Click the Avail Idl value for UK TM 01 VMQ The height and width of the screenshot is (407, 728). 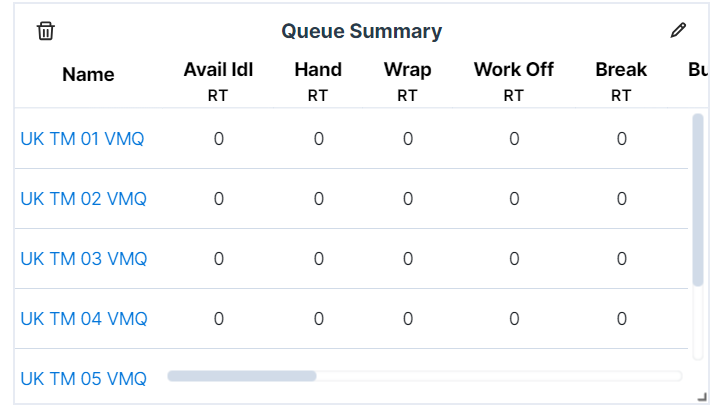tap(218, 139)
